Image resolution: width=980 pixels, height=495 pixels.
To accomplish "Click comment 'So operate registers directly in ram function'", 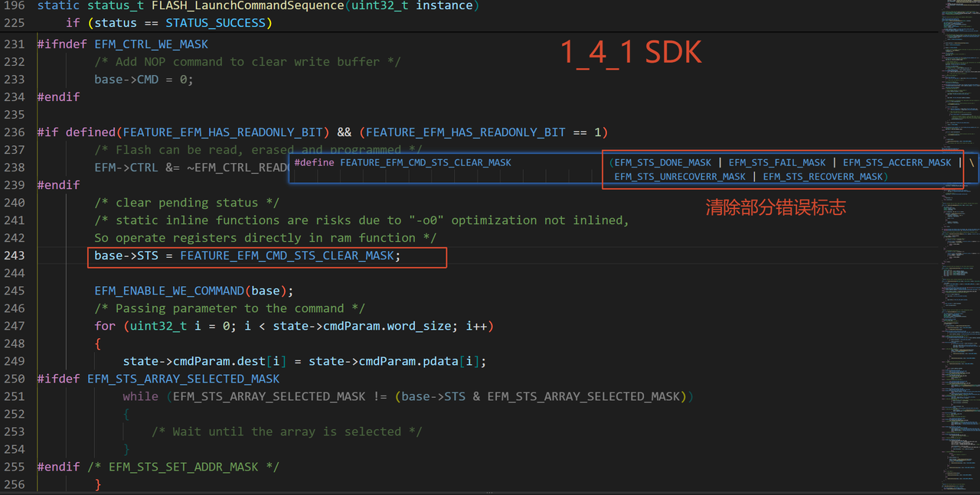I will [266, 238].
